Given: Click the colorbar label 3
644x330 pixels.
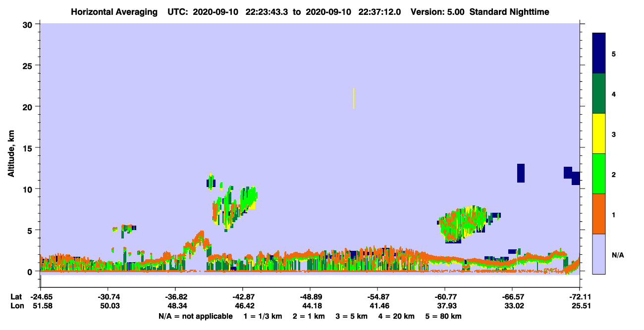Looking at the screenshot, I should click(613, 134).
